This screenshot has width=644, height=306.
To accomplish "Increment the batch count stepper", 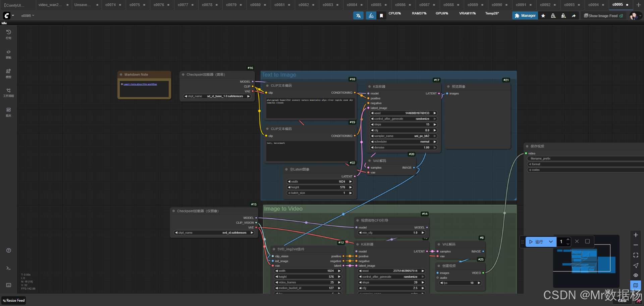I will [568, 239].
